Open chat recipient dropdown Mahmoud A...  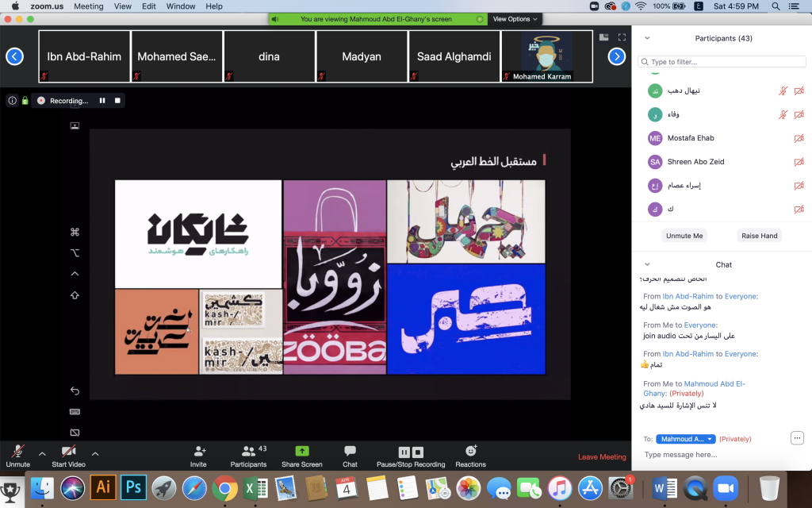point(686,439)
